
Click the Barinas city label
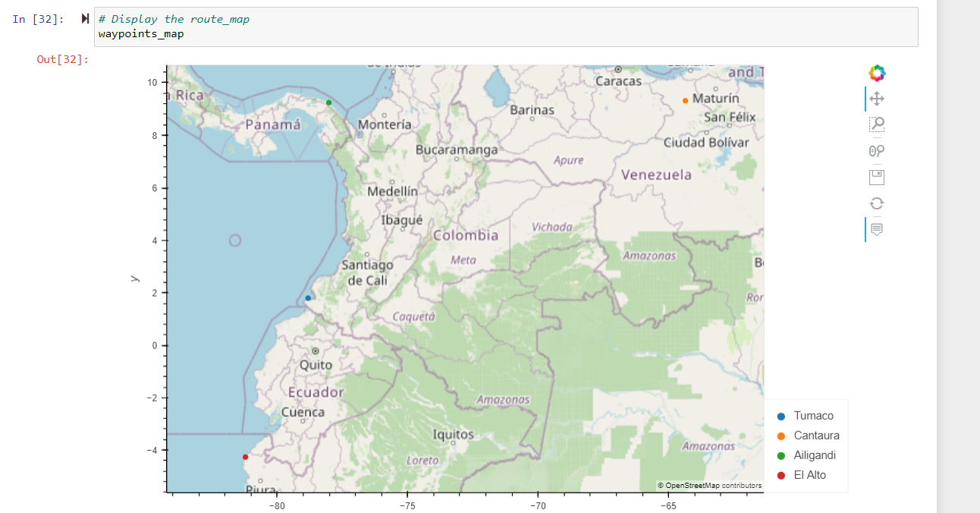coord(532,110)
